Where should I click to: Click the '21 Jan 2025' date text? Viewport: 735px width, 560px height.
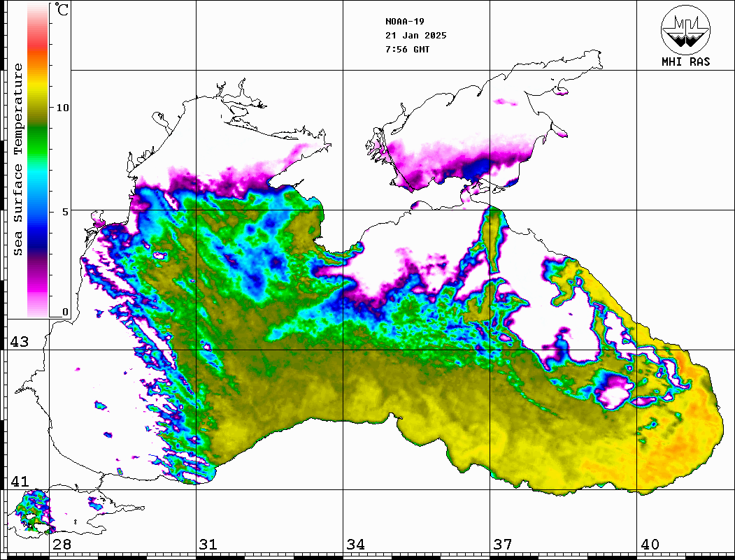tap(416, 35)
